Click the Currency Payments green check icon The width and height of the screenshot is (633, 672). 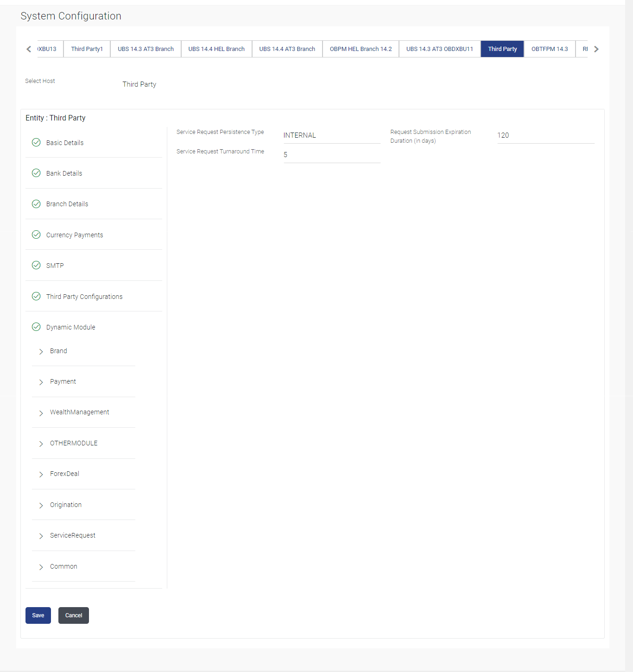point(36,235)
